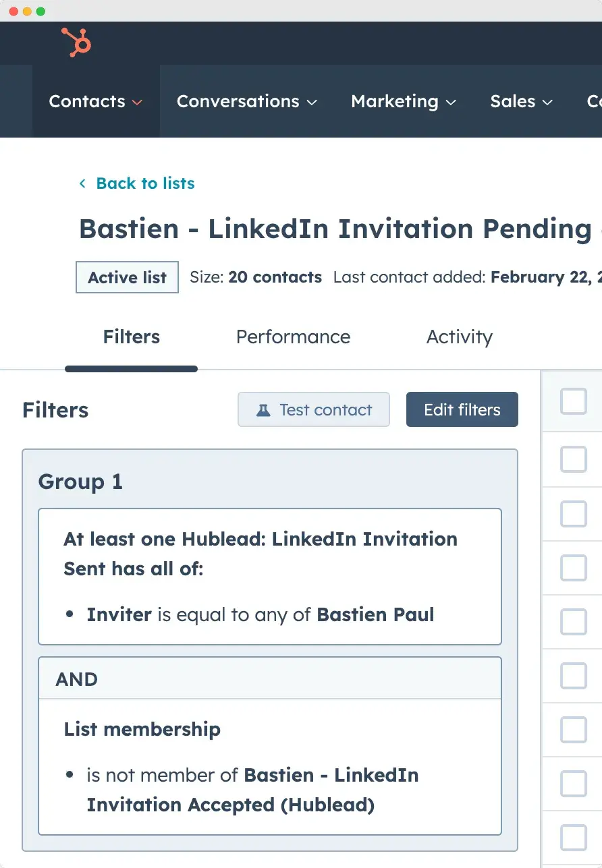Check the second contact row checkbox
This screenshot has width=602, height=868.
[574, 514]
